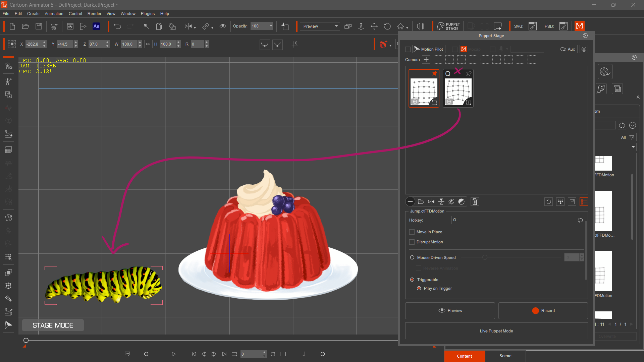
Task: Expand the Opacity value dropdown arrow
Action: click(271, 26)
